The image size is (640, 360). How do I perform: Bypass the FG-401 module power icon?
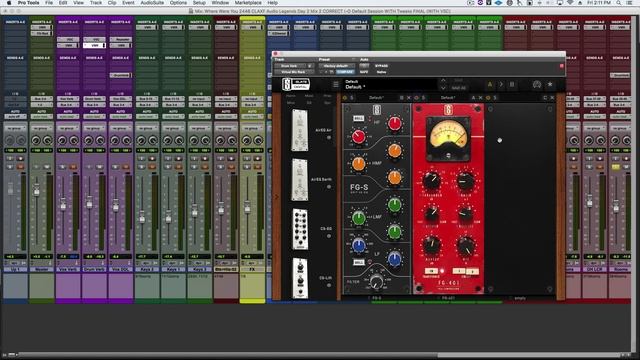pos(416,98)
